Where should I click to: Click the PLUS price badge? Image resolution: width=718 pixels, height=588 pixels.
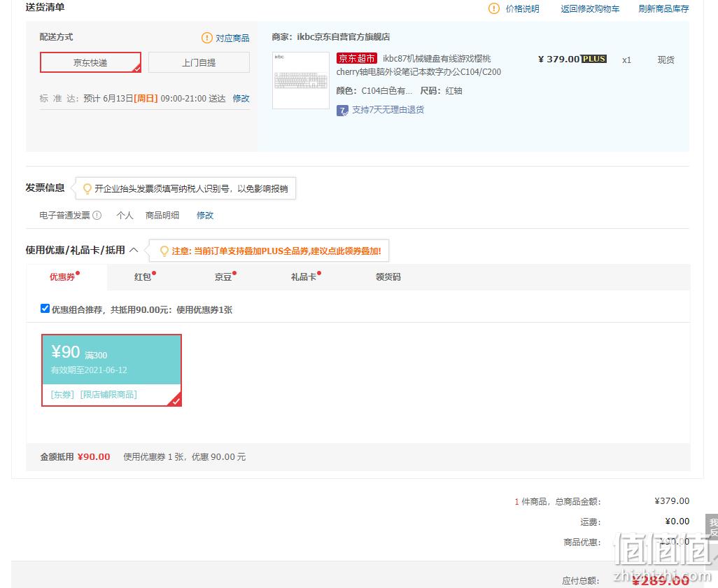(x=594, y=59)
